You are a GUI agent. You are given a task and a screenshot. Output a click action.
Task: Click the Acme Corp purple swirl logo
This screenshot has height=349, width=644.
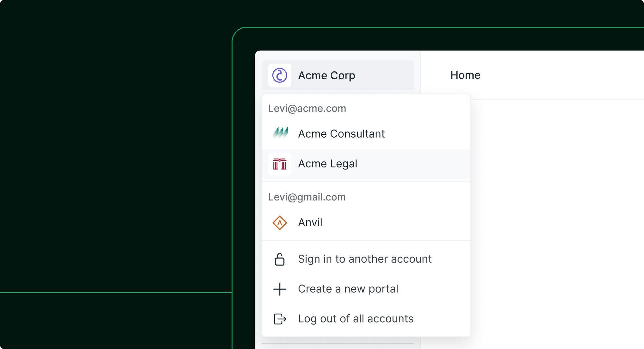(279, 75)
